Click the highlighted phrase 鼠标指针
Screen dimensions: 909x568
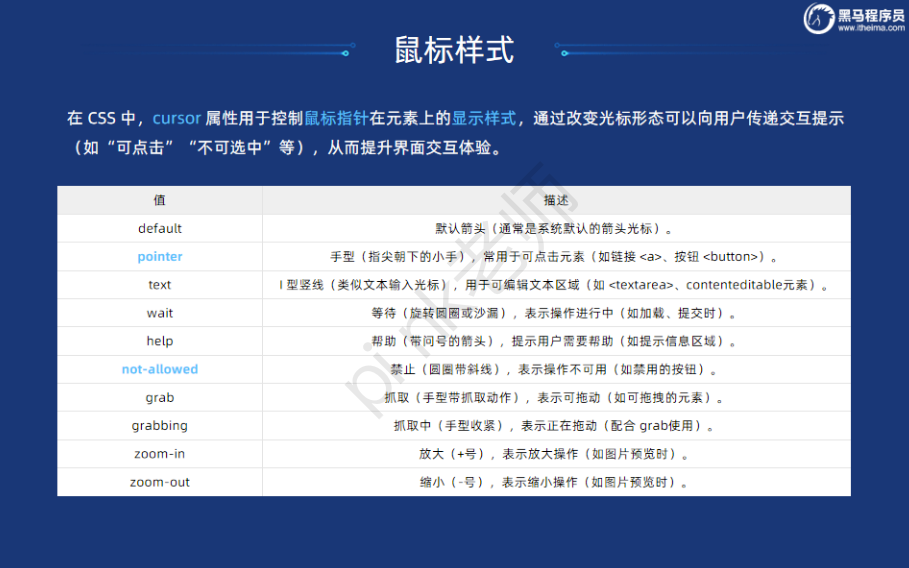coord(336,118)
